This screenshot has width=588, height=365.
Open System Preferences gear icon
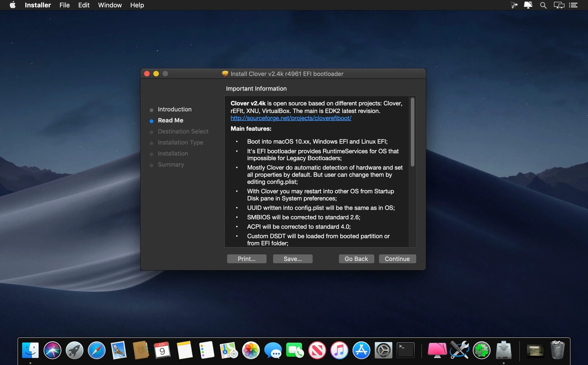click(x=383, y=350)
